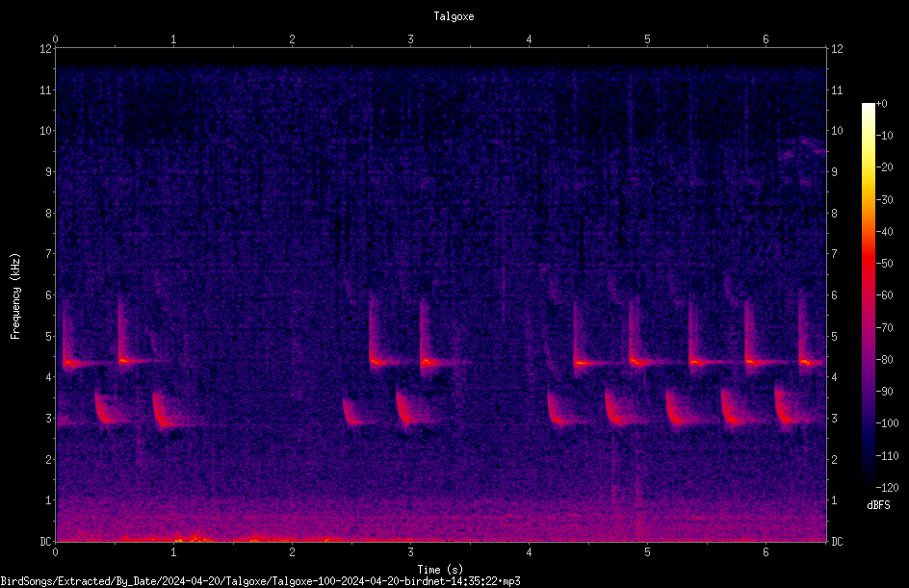The width and height of the screenshot is (909, 588).
Task: Click the low call note near 3 kHz at 1 second
Action: (x=163, y=416)
